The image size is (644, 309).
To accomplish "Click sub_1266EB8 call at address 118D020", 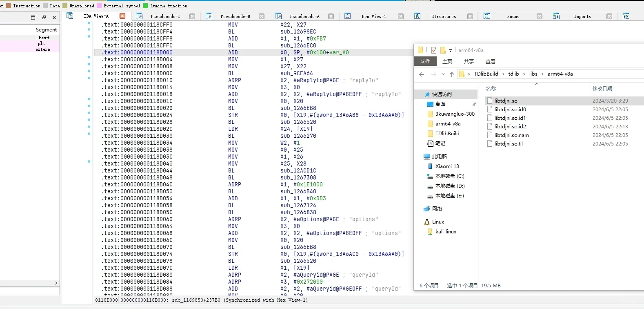I will coord(298,108).
